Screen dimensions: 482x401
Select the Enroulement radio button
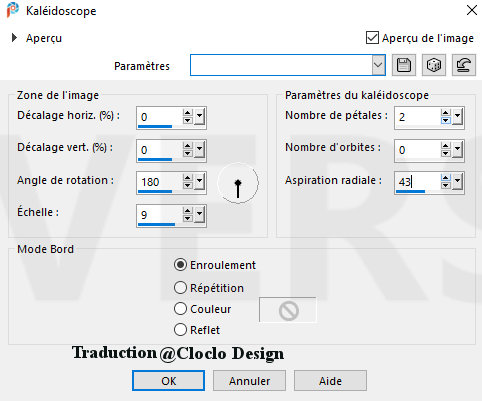[180, 265]
